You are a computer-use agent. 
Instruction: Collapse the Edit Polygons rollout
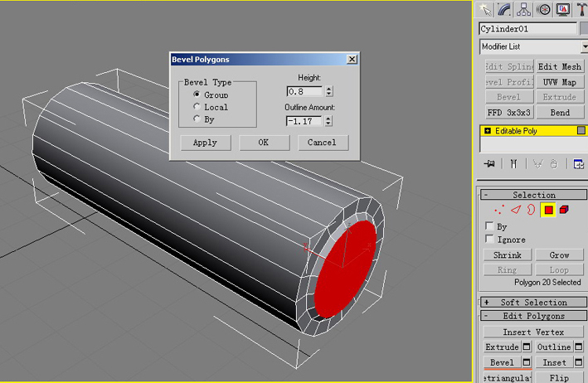pos(533,317)
